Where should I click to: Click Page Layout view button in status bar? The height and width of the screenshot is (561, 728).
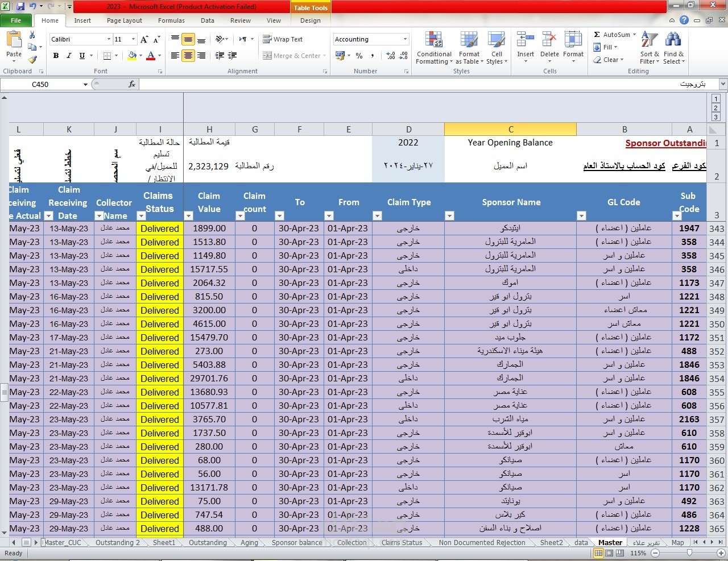pyautogui.click(x=609, y=552)
